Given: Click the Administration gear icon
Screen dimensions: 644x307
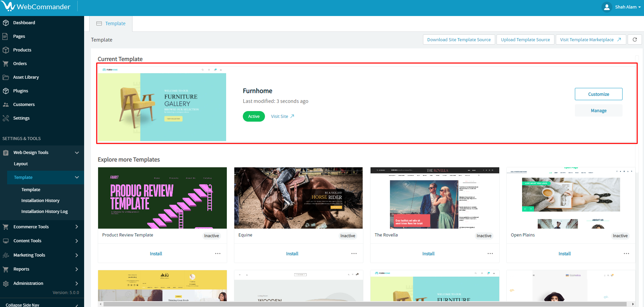Looking at the screenshot, I should point(6,283).
